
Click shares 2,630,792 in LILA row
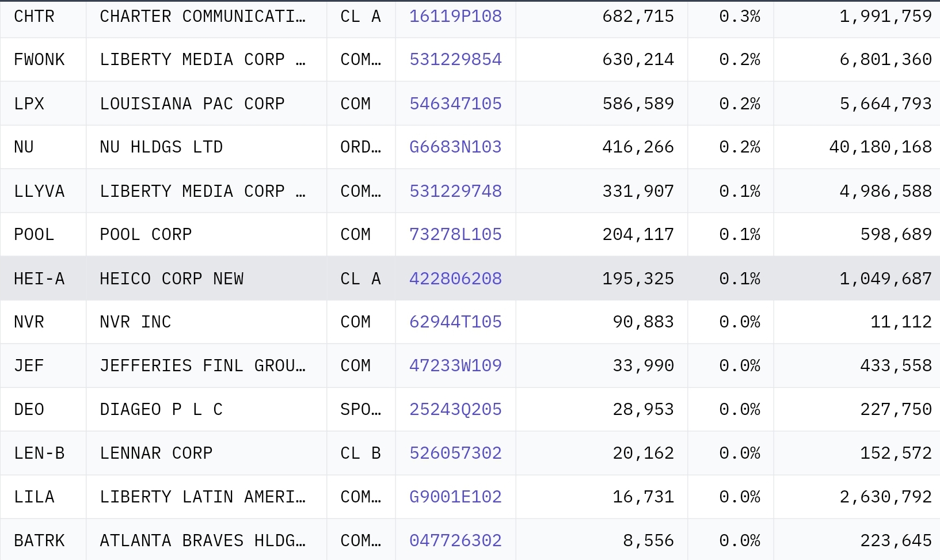pyautogui.click(x=885, y=497)
